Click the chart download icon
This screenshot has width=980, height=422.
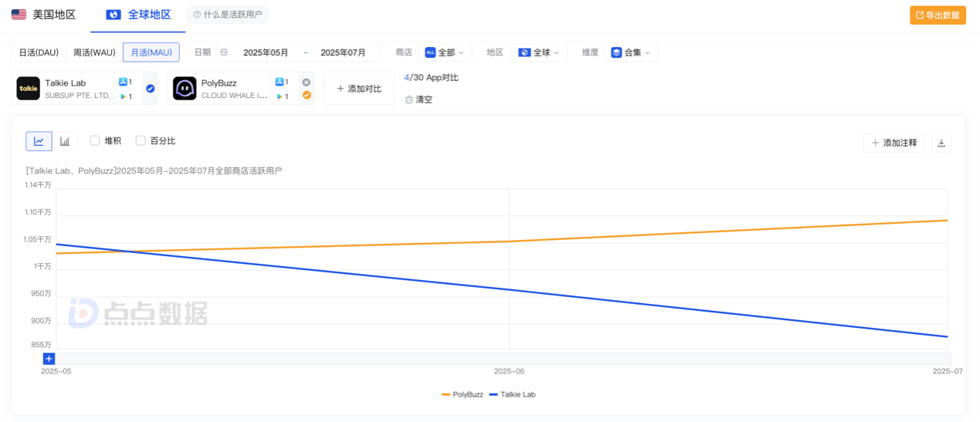[941, 143]
